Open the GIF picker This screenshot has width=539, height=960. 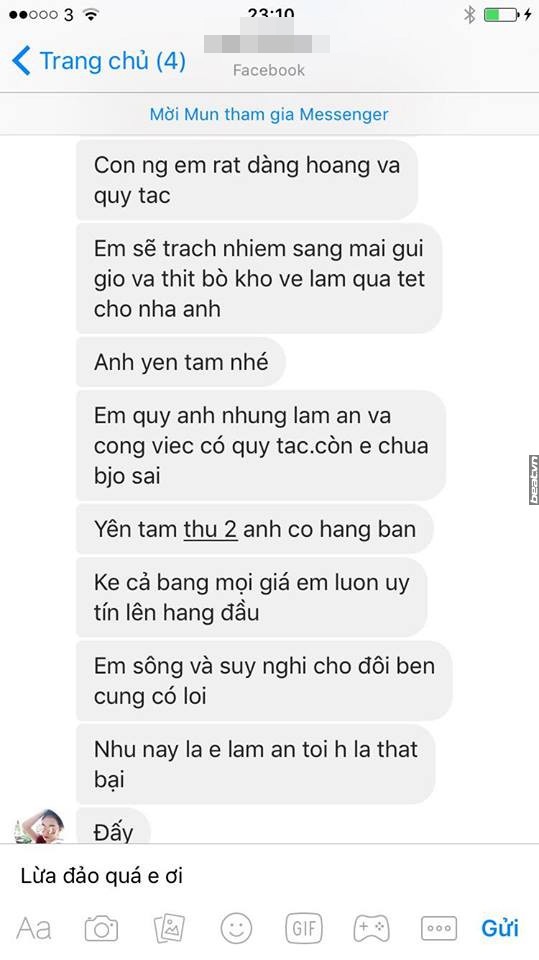point(304,929)
